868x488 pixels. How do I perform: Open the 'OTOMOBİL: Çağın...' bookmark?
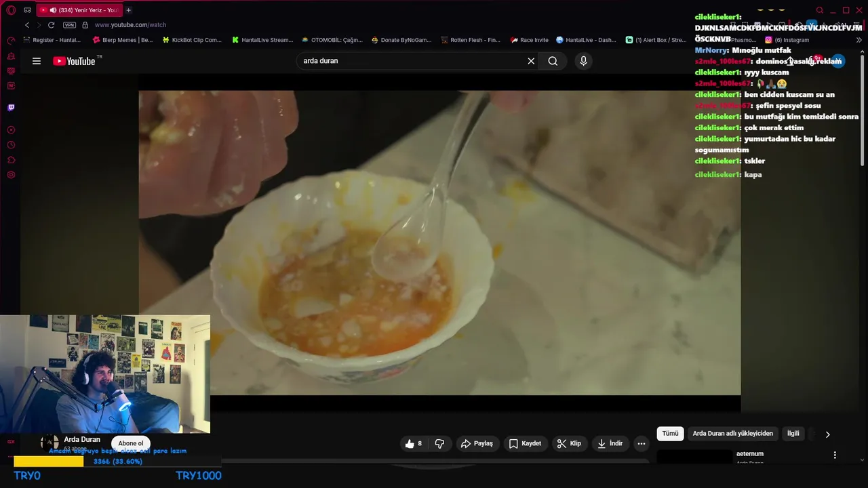[x=332, y=40]
